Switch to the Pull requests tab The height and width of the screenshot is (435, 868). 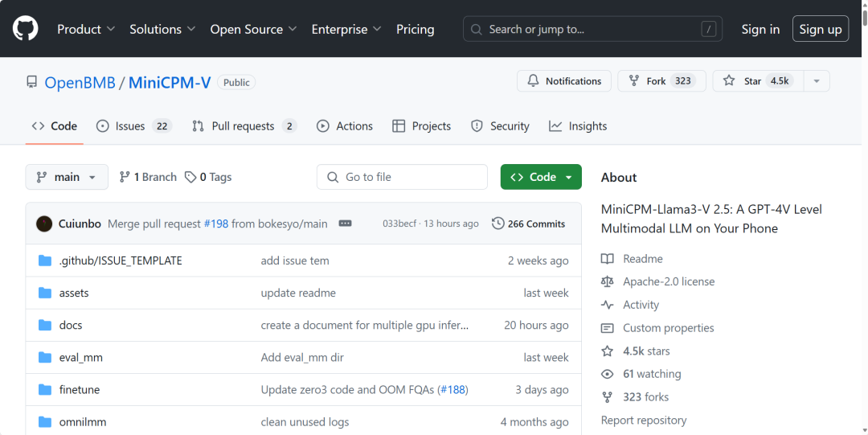coord(244,126)
